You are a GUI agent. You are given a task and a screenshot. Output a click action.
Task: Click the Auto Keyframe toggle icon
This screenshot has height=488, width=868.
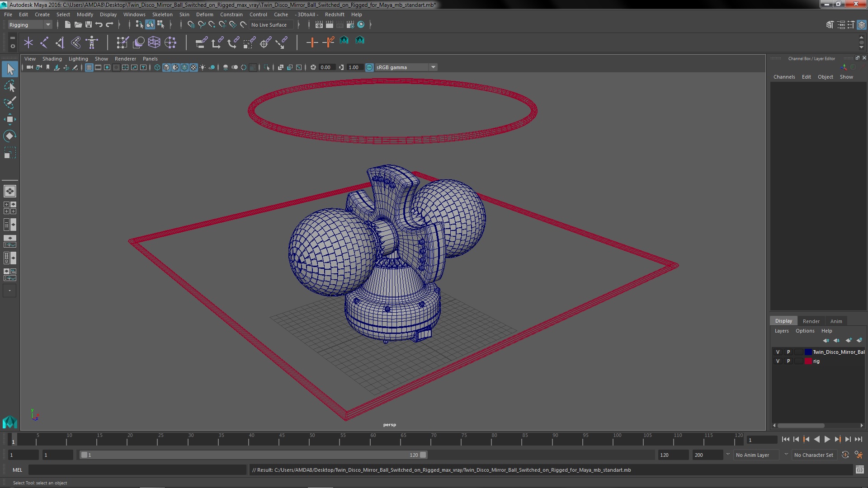click(x=845, y=455)
